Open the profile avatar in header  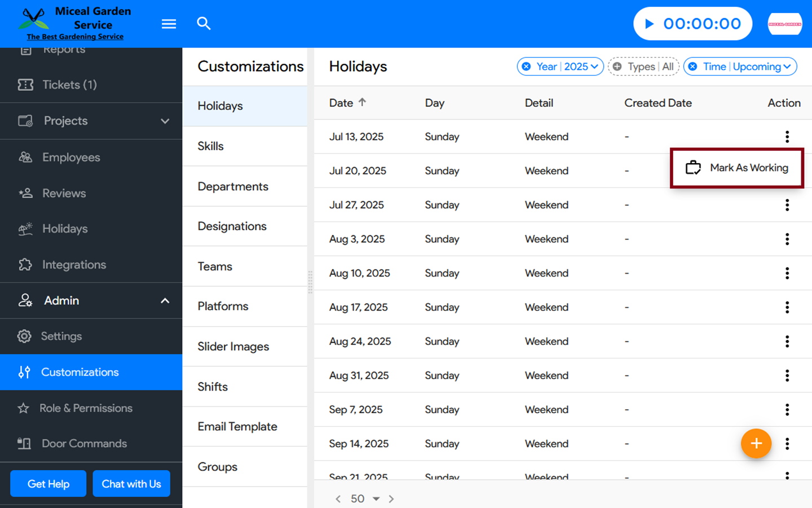784,24
